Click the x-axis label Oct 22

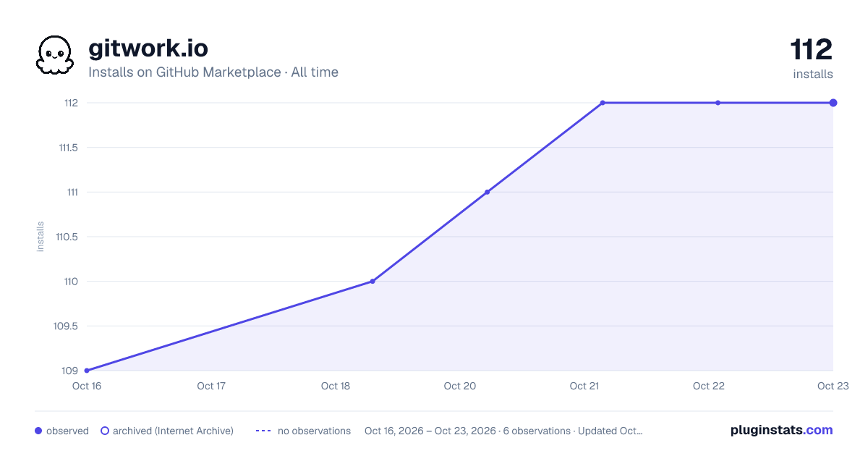709,386
